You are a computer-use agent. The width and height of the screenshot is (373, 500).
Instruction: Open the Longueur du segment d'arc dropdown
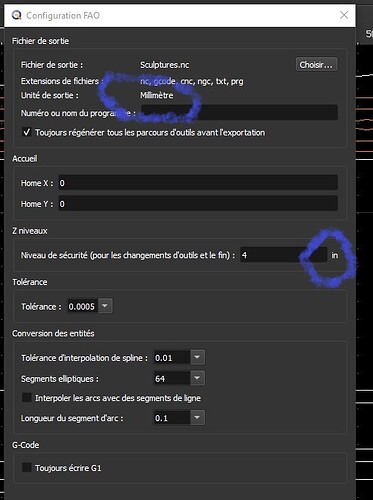(x=197, y=417)
